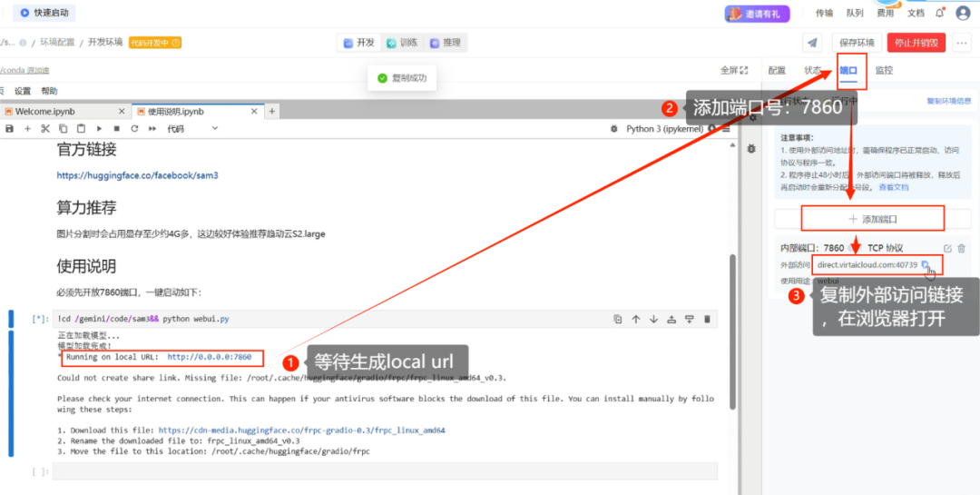Open the 查看文档 link in the notes
980x495 pixels.
[894, 187]
